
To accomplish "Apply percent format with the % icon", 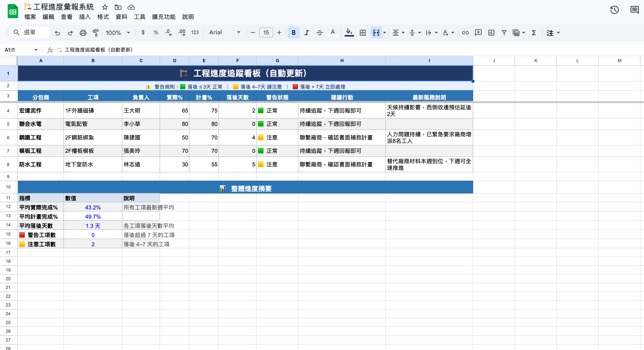I will click(x=156, y=32).
